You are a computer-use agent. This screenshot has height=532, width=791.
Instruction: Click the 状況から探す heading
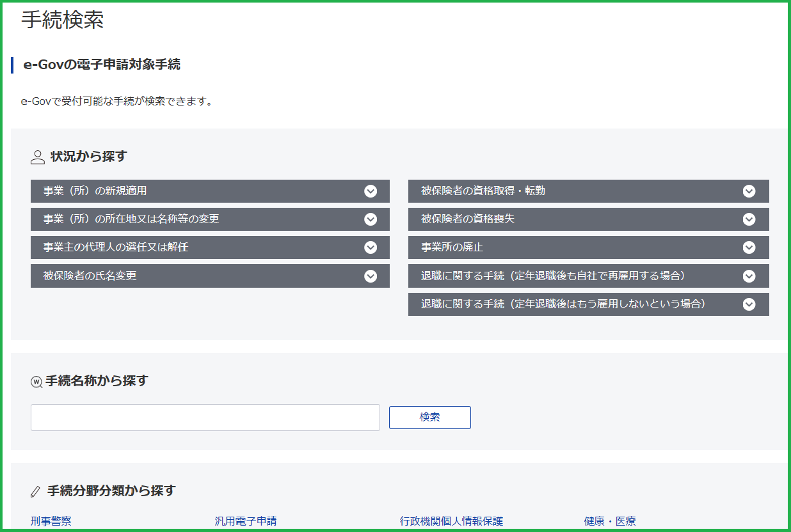tap(89, 156)
